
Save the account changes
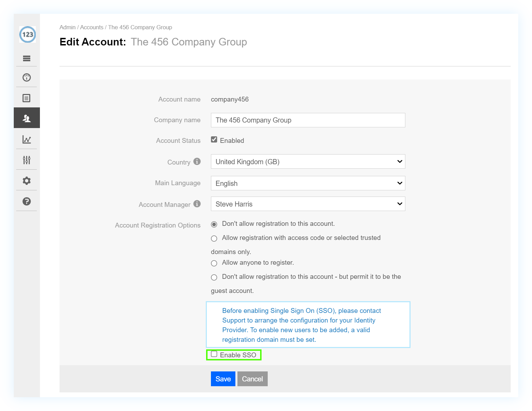[x=223, y=379]
